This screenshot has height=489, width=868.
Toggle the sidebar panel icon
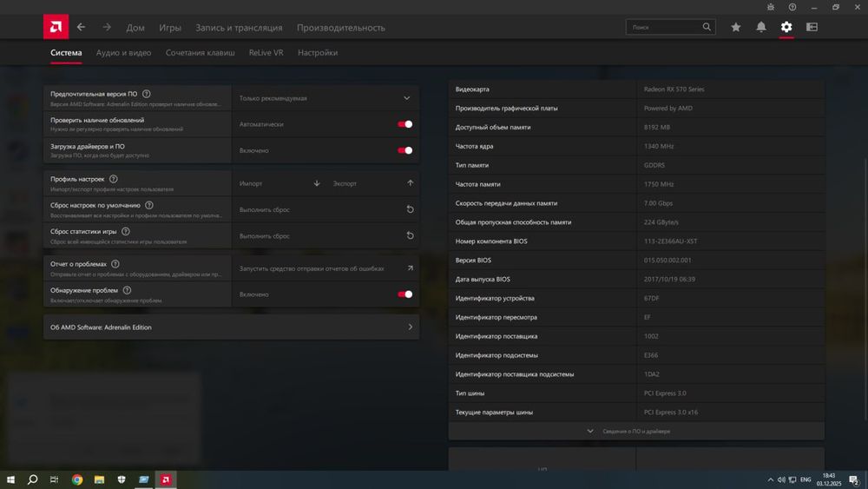[x=812, y=27]
